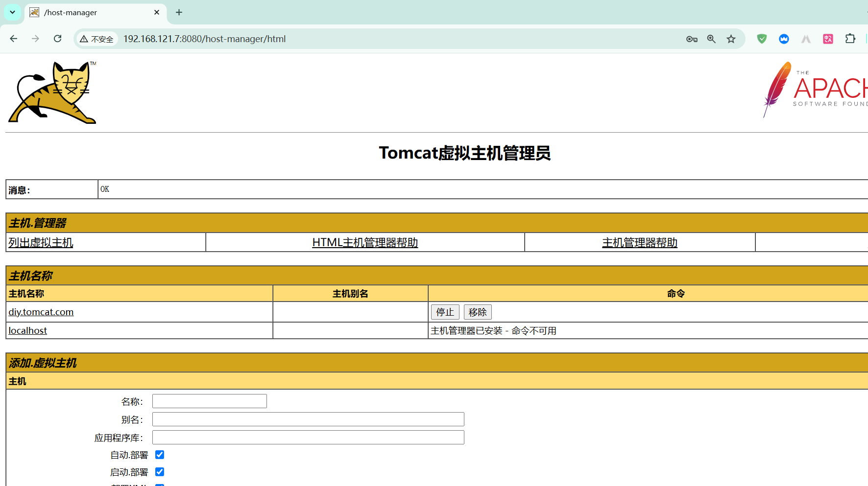The height and width of the screenshot is (486, 868).
Task: Click 移除 for diy.tomcat.com
Action: 478,312
